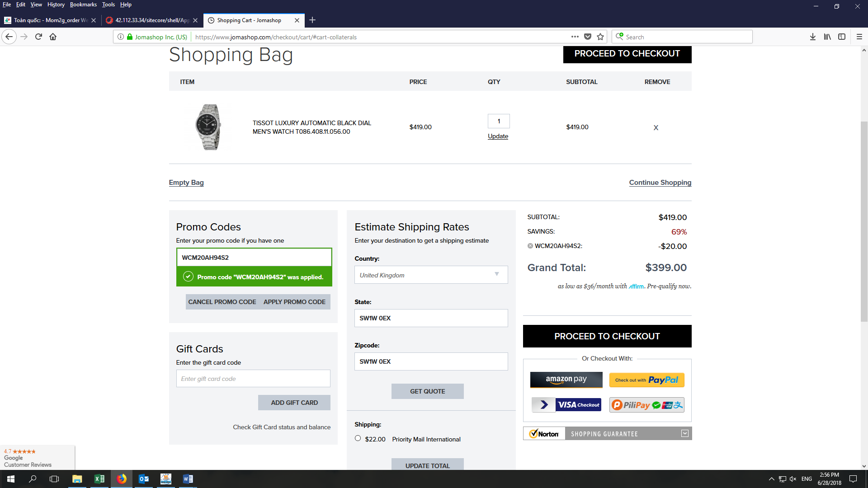Open the Pocket save icon
This screenshot has height=488, width=868.
point(588,37)
